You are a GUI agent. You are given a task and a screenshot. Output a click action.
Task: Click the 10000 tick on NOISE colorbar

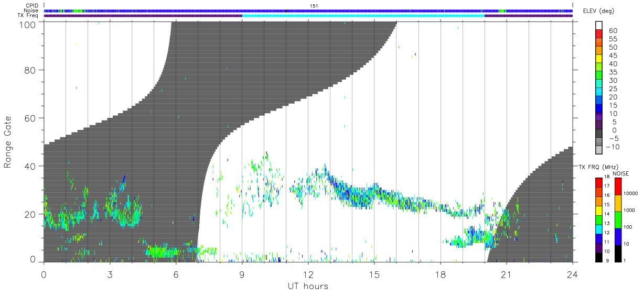click(x=631, y=194)
